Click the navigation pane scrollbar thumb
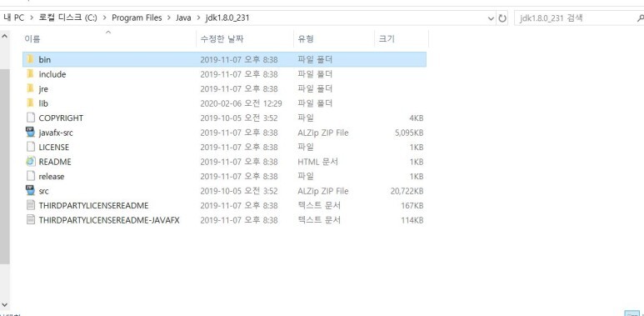 (4, 167)
